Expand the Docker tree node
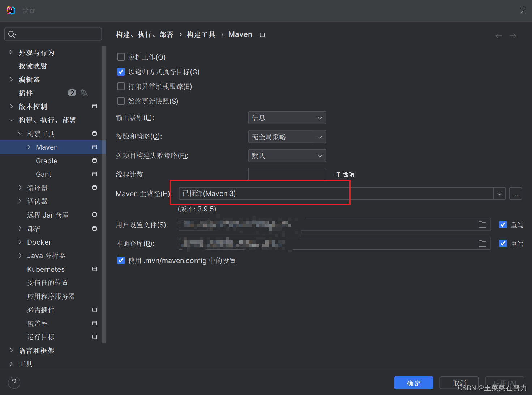The height and width of the screenshot is (395, 532). coord(20,242)
